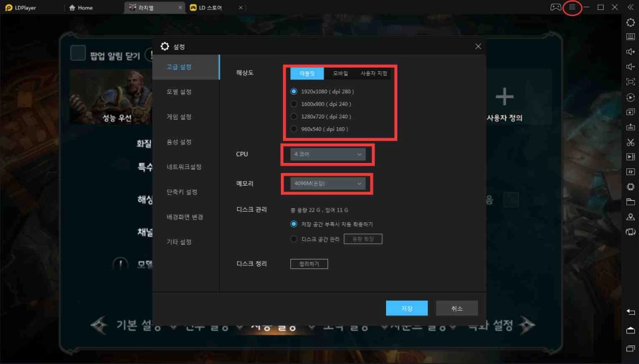Click the volume up sidebar icon

click(630, 52)
